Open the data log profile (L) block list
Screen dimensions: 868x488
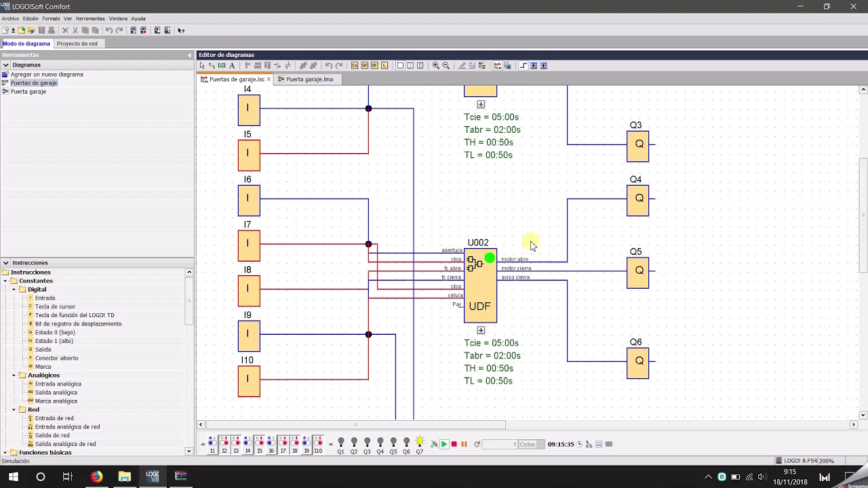tap(384, 66)
